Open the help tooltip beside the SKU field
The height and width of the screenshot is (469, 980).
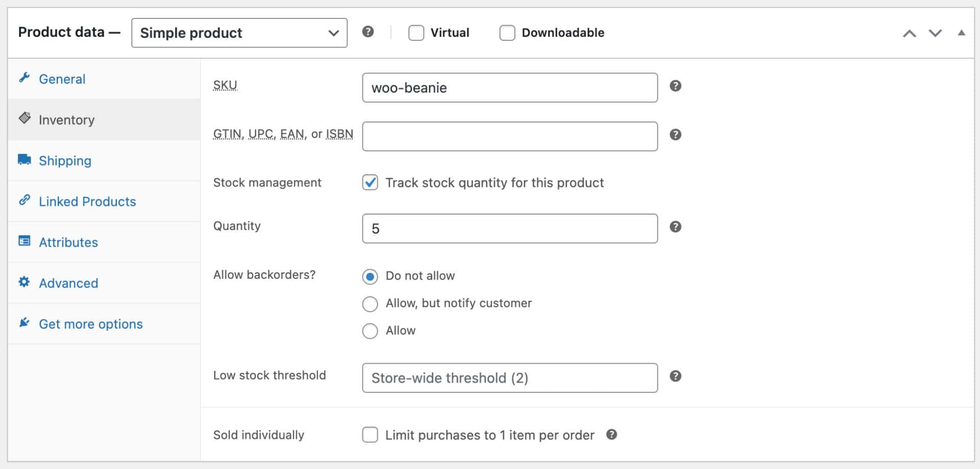click(676, 86)
